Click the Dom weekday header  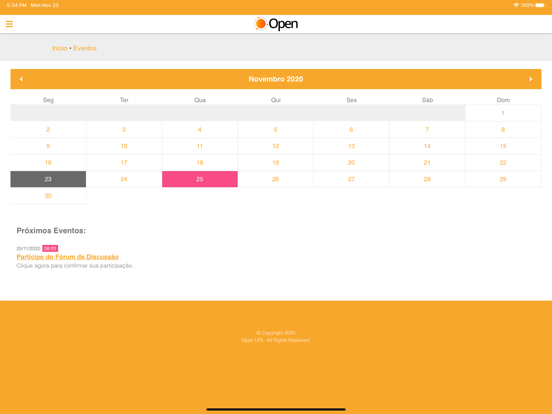click(503, 100)
